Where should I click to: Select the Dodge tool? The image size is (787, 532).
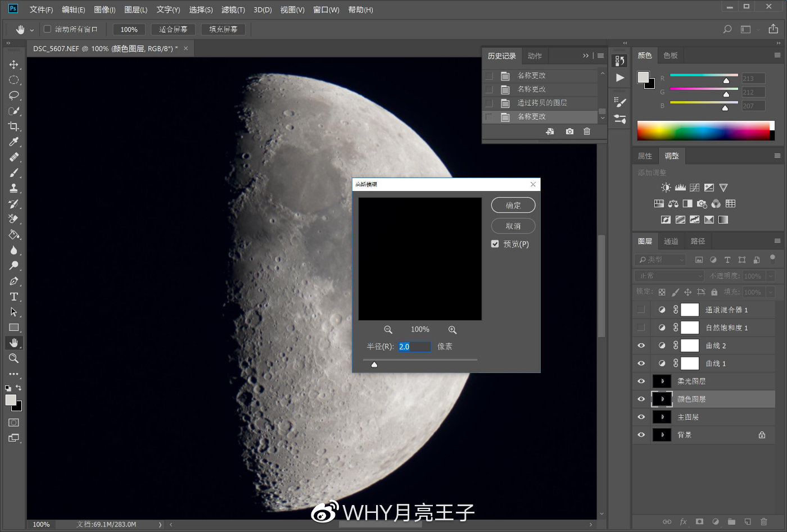coord(13,265)
